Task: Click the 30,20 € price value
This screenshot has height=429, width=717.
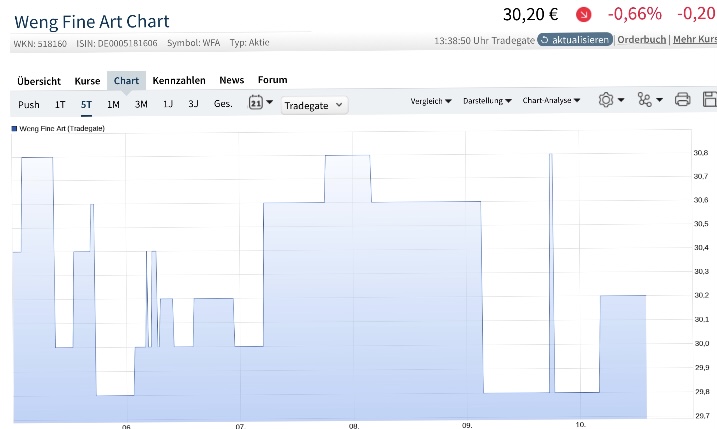Action: pyautogui.click(x=530, y=15)
